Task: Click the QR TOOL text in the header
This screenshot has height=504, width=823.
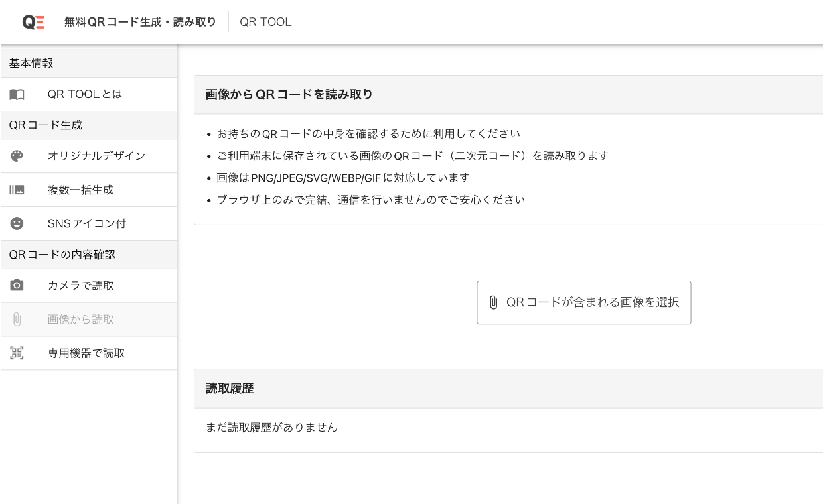Action: coord(265,22)
